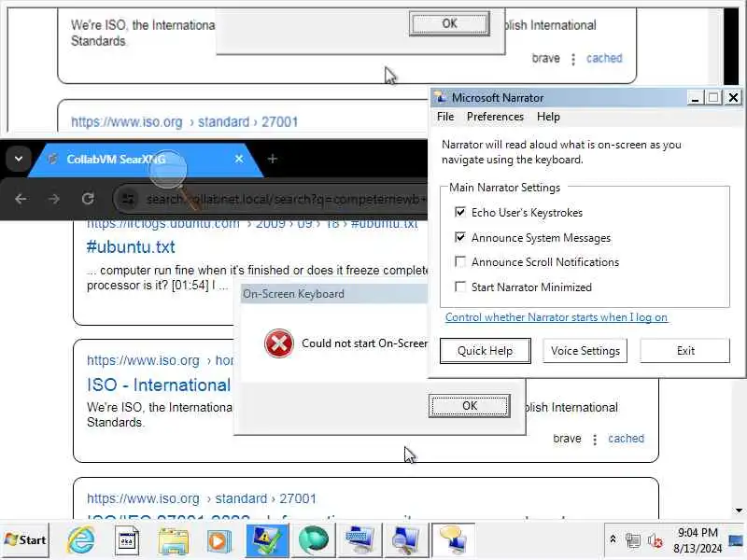Disable Echo User's Keystrokes checkbox
The width and height of the screenshot is (747, 560).
click(x=459, y=212)
